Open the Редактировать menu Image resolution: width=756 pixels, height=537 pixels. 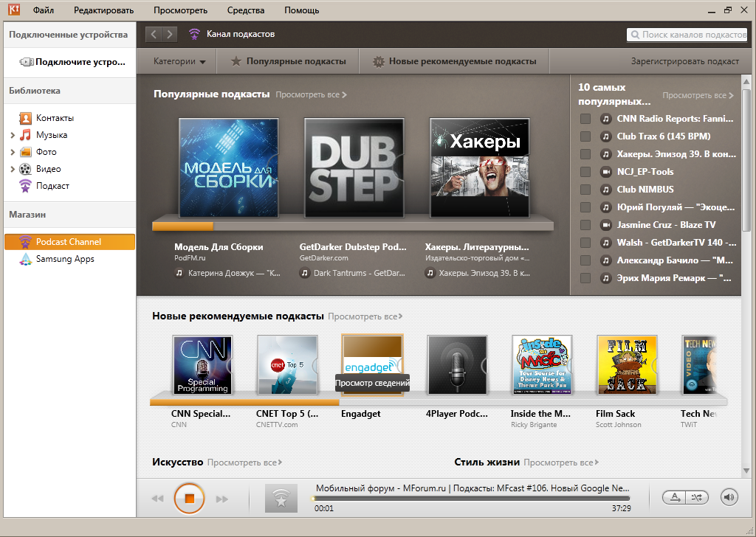click(x=103, y=10)
